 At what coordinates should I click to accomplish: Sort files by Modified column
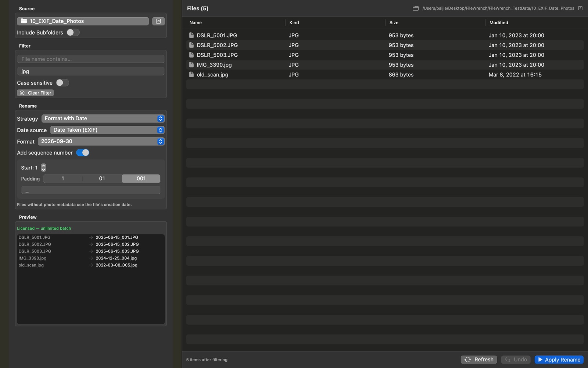coord(499,22)
